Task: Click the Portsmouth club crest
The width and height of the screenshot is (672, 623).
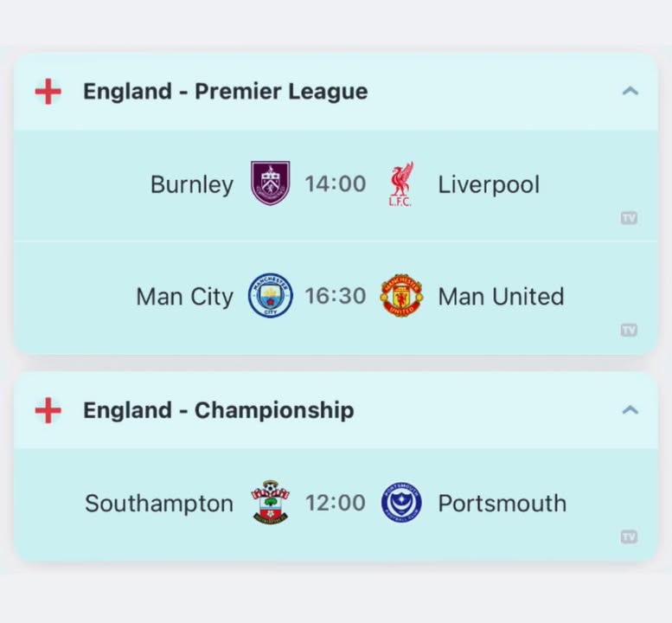Action: tap(401, 502)
